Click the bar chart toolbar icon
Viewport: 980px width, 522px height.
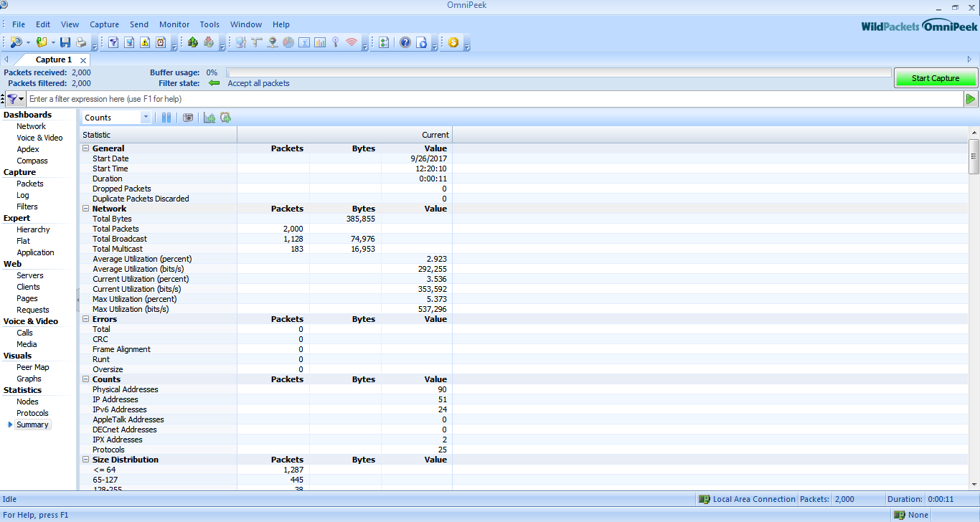[319, 43]
